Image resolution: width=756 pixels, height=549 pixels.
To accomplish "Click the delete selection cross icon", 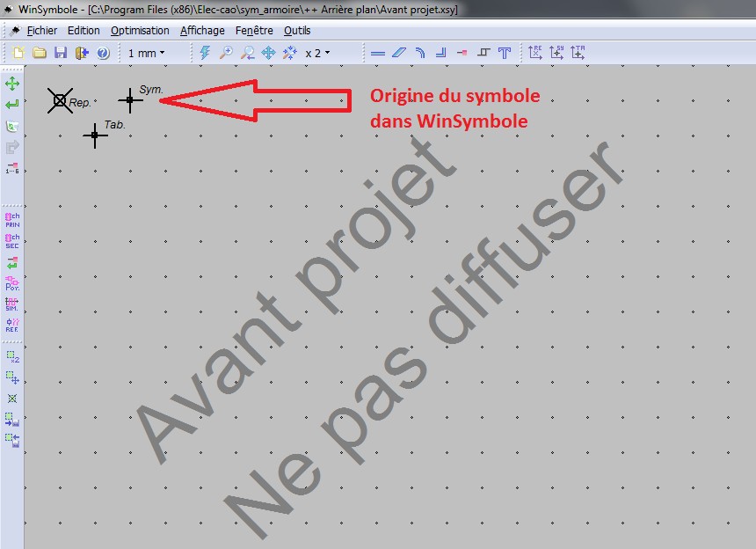I will point(12,399).
